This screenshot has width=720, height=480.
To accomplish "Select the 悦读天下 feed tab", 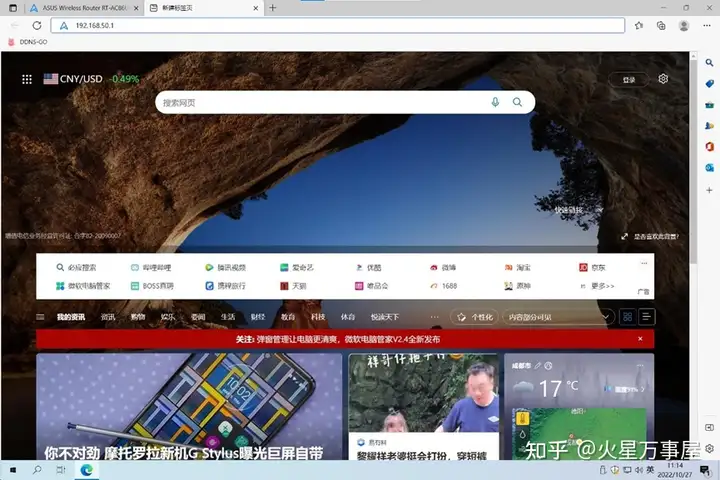I will tap(385, 317).
